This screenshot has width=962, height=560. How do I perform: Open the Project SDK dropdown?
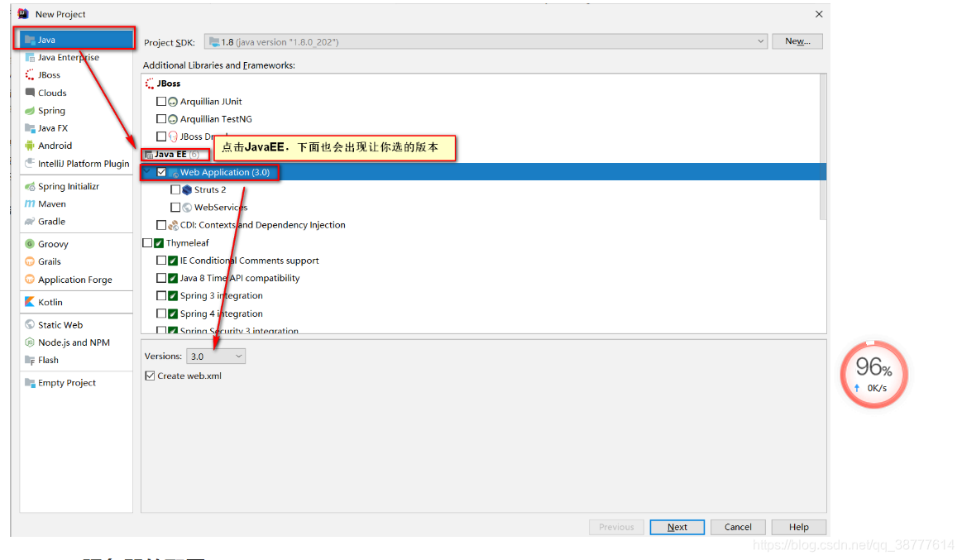486,41
